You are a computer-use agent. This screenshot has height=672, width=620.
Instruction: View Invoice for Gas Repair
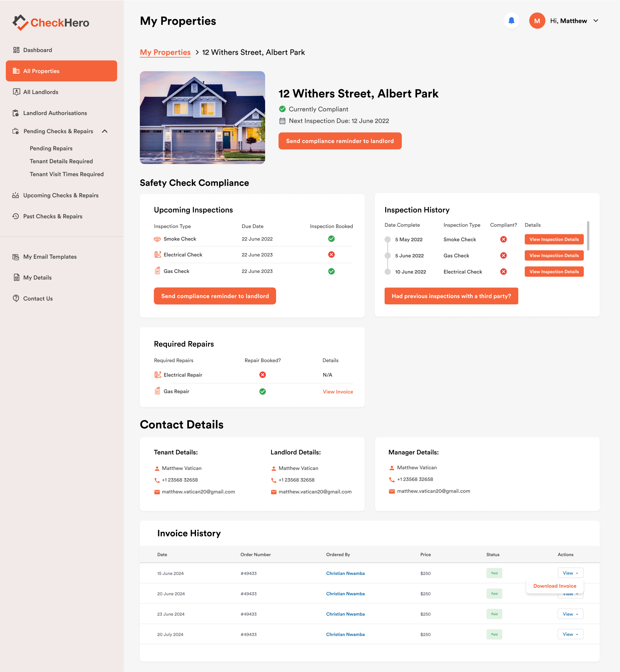(337, 391)
